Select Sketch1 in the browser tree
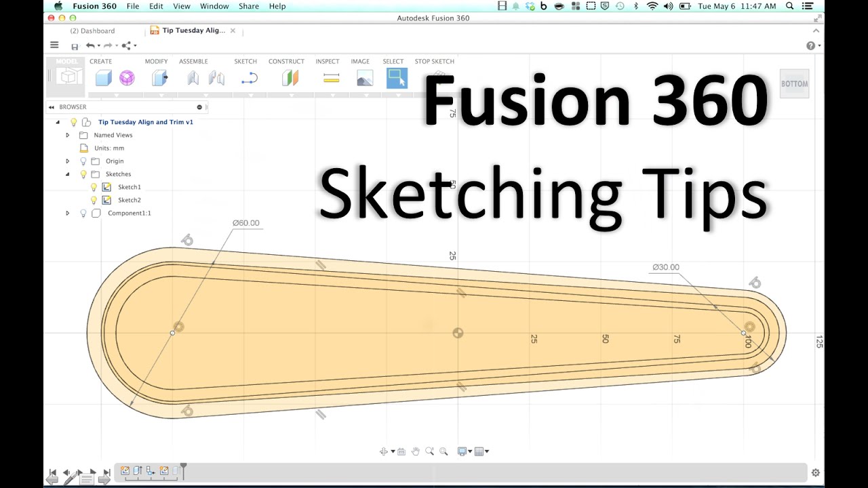Viewport: 868px width, 488px height. (130, 187)
